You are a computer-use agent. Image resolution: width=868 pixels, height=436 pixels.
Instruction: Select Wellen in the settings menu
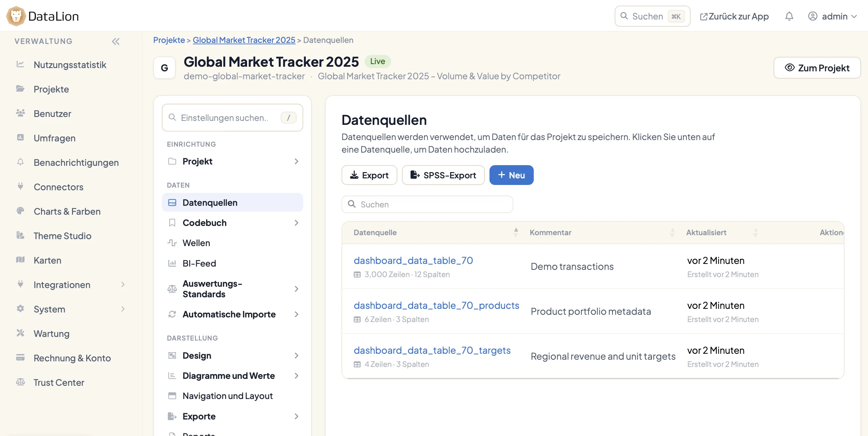tap(232, 243)
